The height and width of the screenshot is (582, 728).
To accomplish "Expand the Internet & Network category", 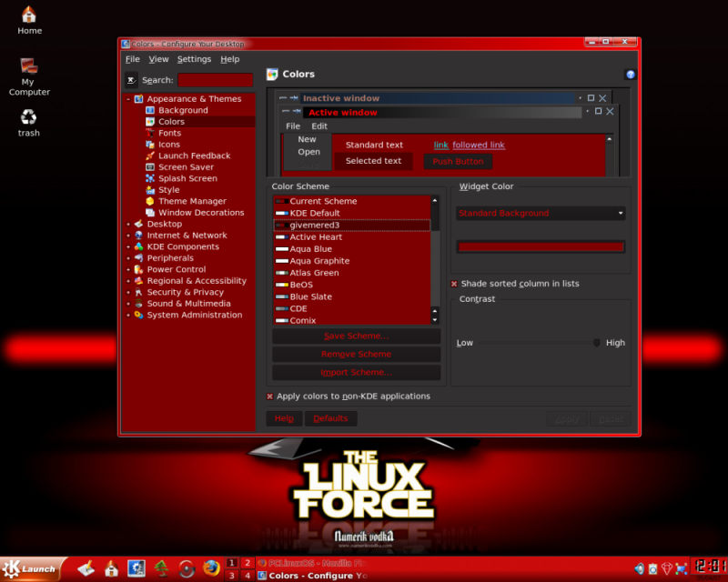I will pyautogui.click(x=128, y=236).
